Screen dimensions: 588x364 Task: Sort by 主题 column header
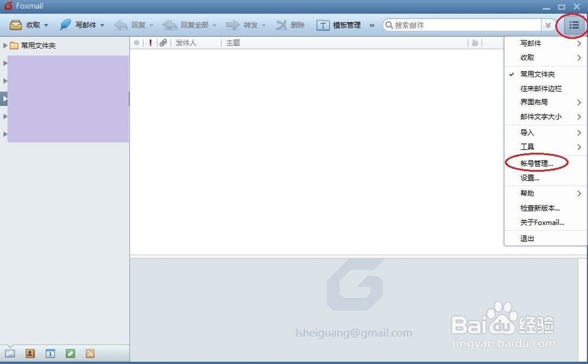(233, 43)
